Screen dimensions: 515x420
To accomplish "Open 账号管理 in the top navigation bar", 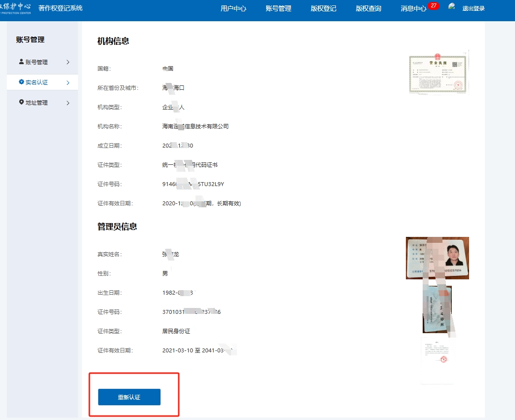I will click(278, 8).
